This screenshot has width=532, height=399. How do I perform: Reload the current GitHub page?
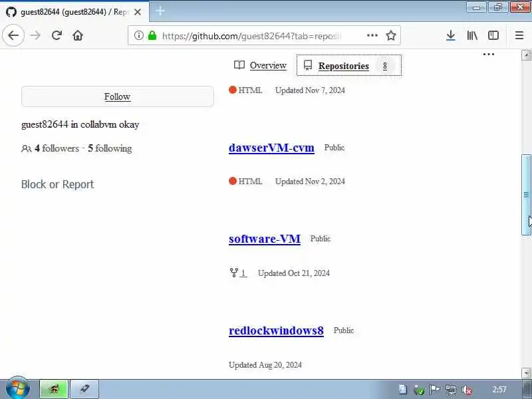click(x=57, y=35)
